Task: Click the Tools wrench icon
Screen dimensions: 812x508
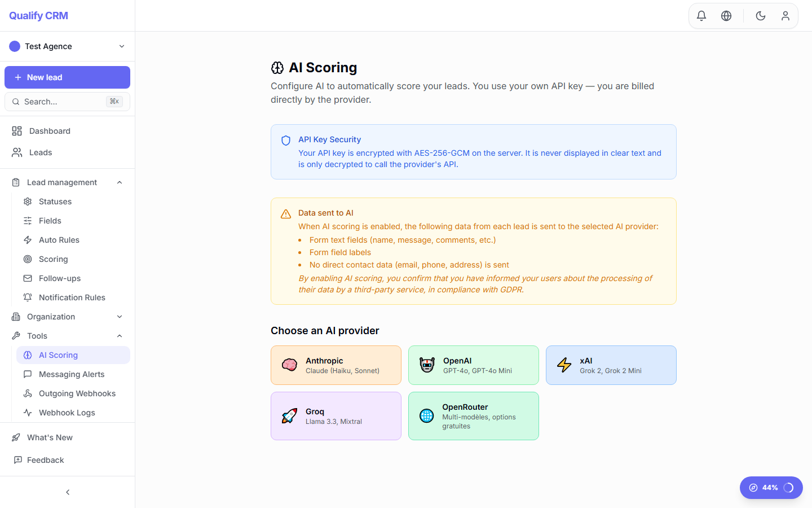Action: click(16, 336)
